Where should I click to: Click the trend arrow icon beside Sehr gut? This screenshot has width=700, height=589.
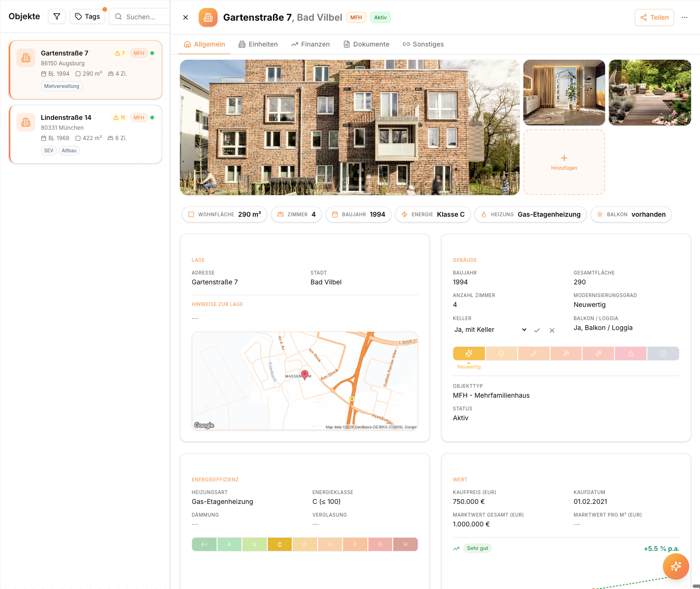pyautogui.click(x=456, y=549)
